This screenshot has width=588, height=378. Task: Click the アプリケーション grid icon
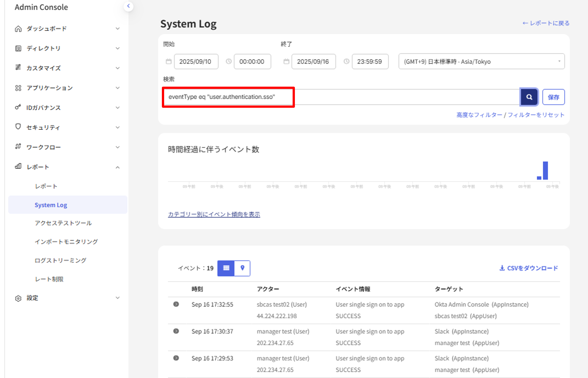[18, 88]
